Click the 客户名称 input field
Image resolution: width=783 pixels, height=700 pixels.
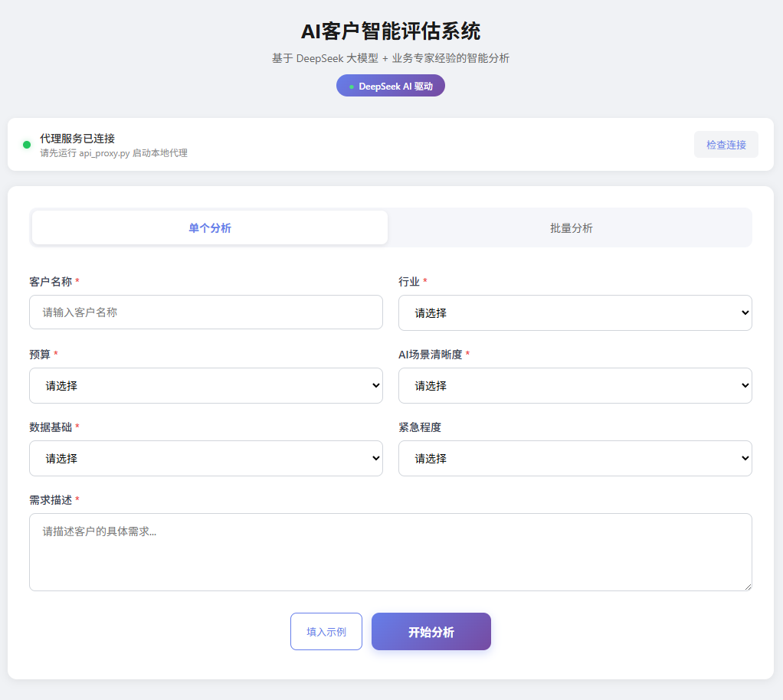click(x=205, y=312)
